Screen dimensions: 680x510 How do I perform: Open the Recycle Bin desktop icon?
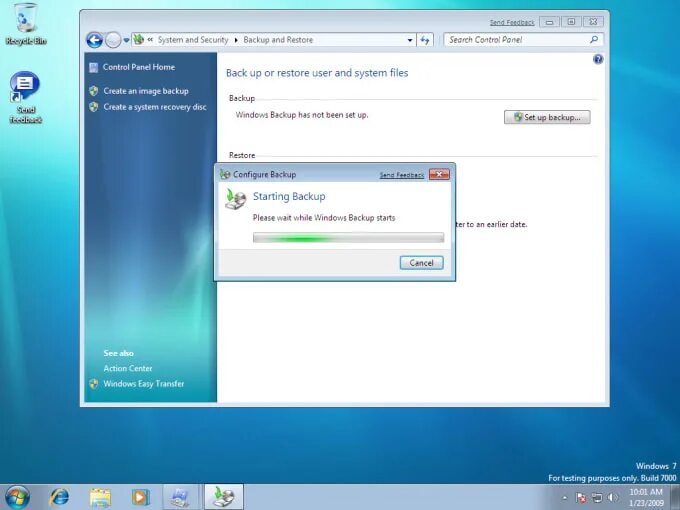pyautogui.click(x=26, y=24)
